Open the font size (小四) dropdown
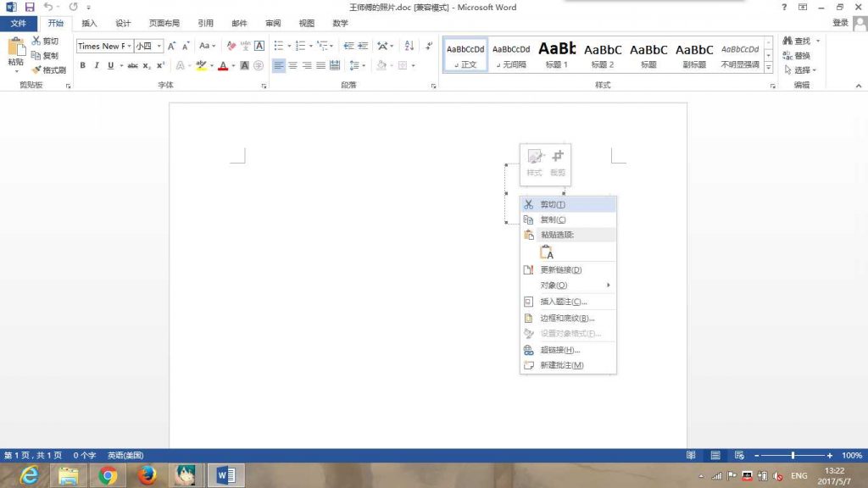The width and height of the screenshot is (868, 488). click(159, 46)
